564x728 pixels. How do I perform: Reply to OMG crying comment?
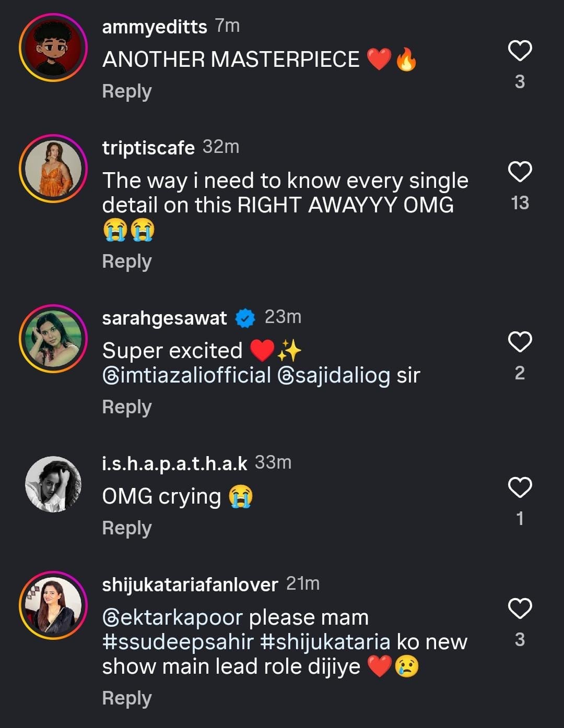[127, 528]
